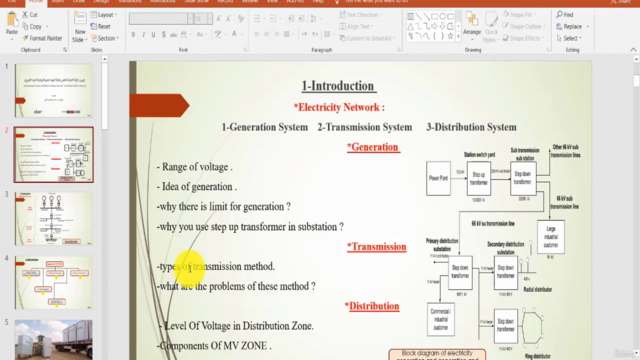
Task: Click the font color button
Action: pos(234,34)
